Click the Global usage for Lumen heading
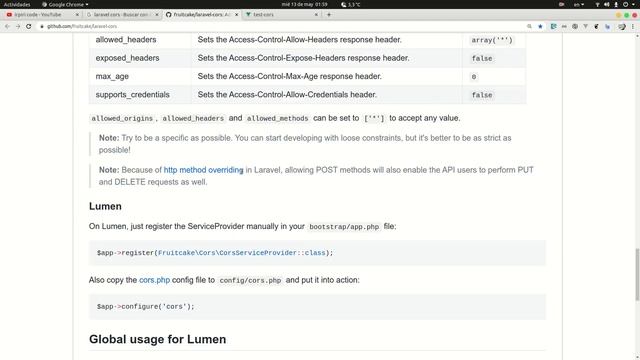640x360 pixels. tap(158, 339)
